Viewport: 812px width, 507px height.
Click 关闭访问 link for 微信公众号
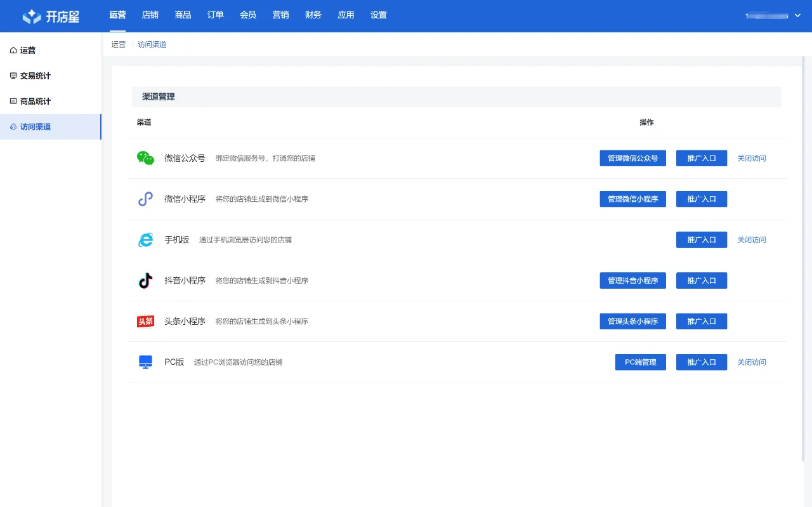point(752,158)
